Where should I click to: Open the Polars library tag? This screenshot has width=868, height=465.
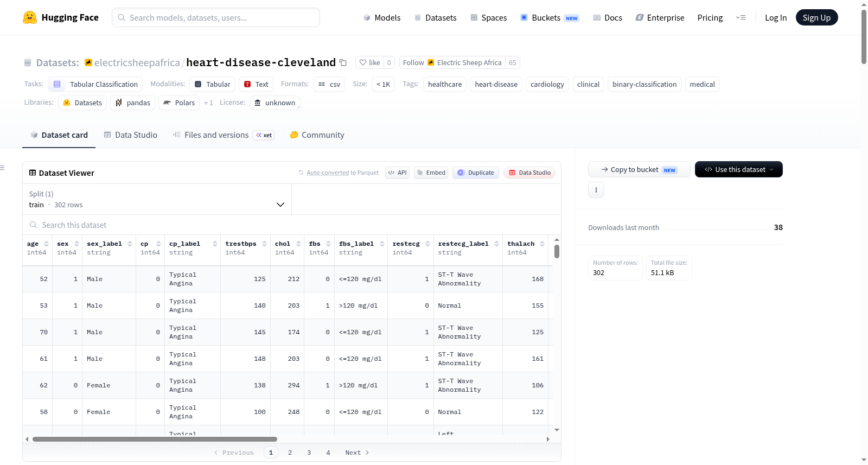point(179,103)
